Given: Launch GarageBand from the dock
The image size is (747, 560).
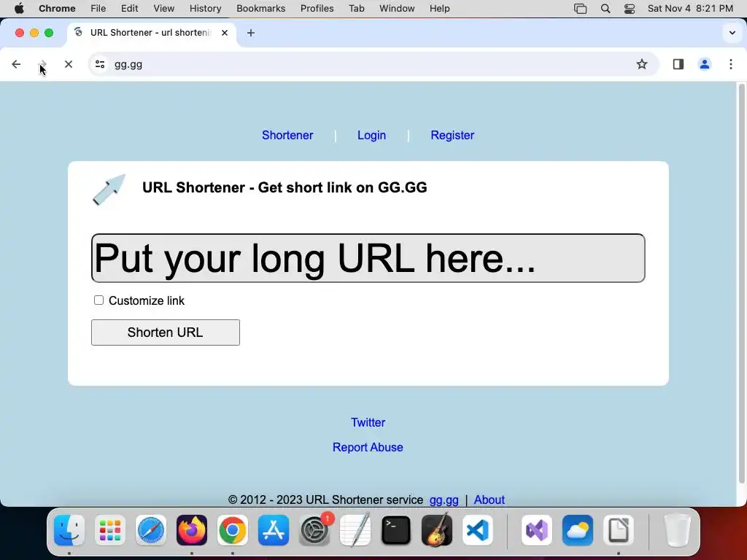Looking at the screenshot, I should 437,530.
